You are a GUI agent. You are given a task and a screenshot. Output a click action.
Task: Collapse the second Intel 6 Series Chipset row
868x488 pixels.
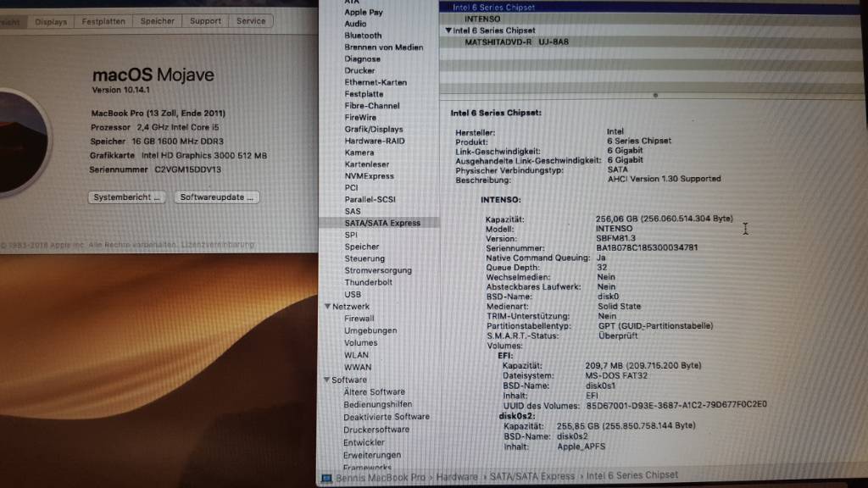tap(448, 30)
